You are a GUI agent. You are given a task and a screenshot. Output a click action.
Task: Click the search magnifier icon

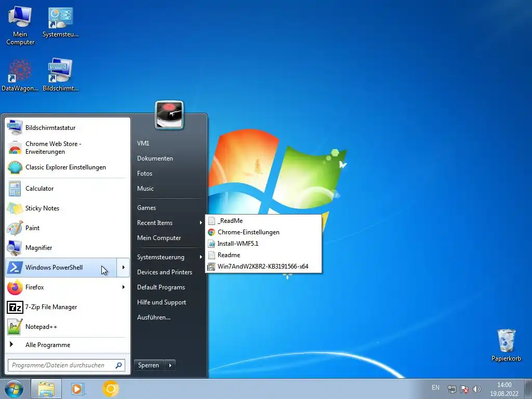point(119,365)
